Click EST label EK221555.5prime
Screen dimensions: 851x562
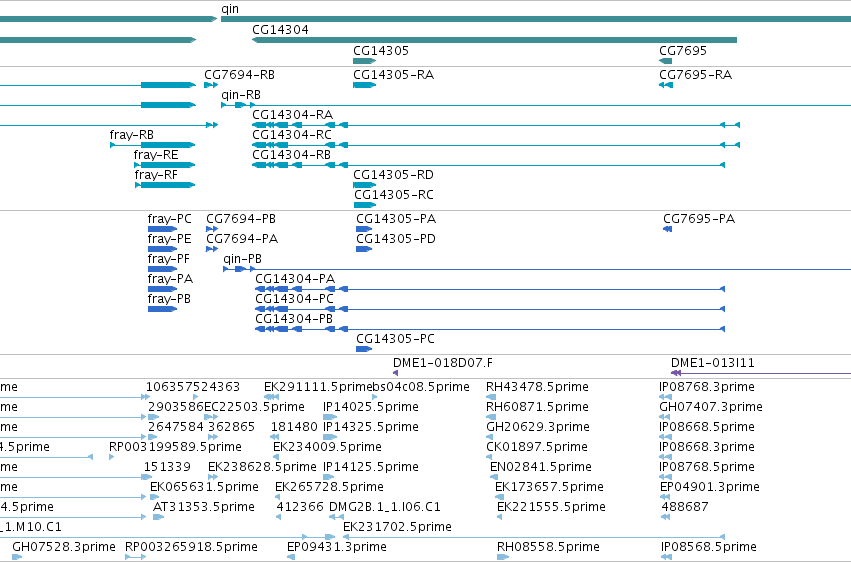(551, 507)
